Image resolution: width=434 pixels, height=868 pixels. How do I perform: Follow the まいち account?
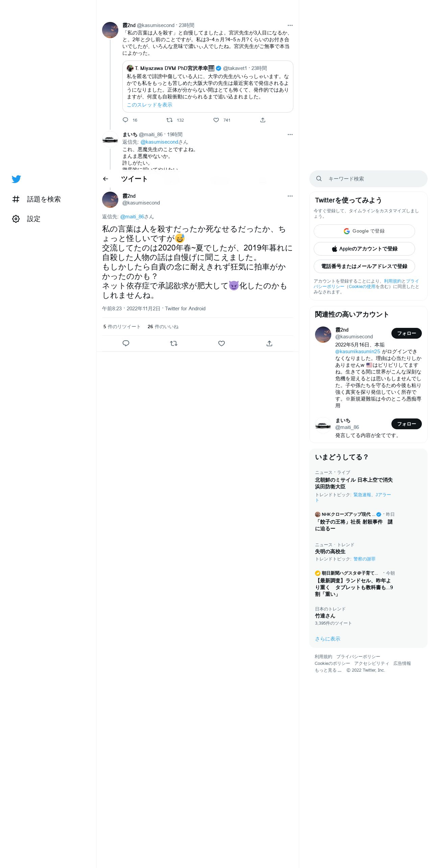click(406, 424)
